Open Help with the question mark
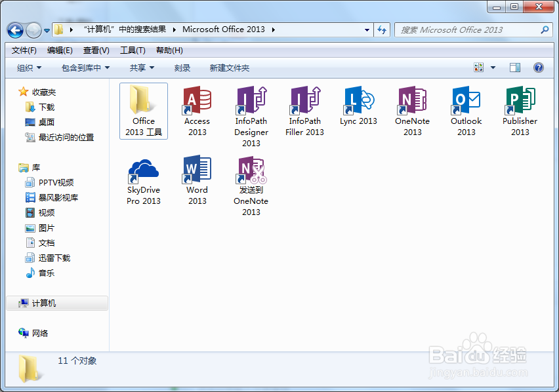Viewport: 559px width, 392px height. click(538, 68)
